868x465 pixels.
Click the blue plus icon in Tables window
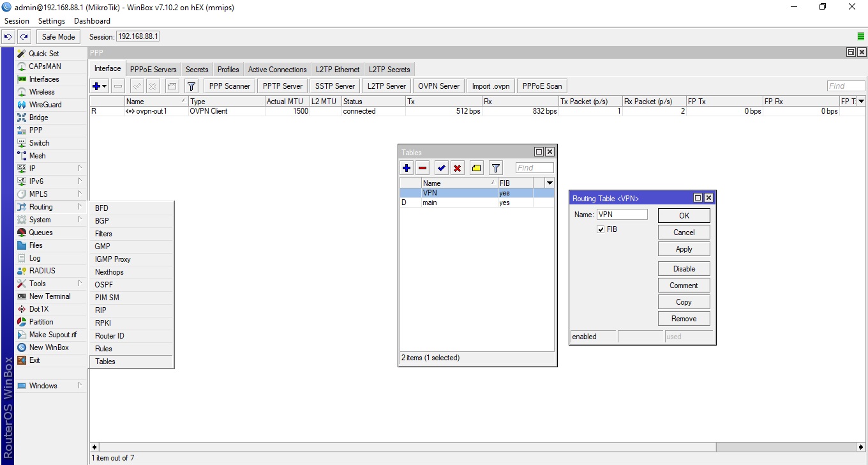pyautogui.click(x=407, y=168)
